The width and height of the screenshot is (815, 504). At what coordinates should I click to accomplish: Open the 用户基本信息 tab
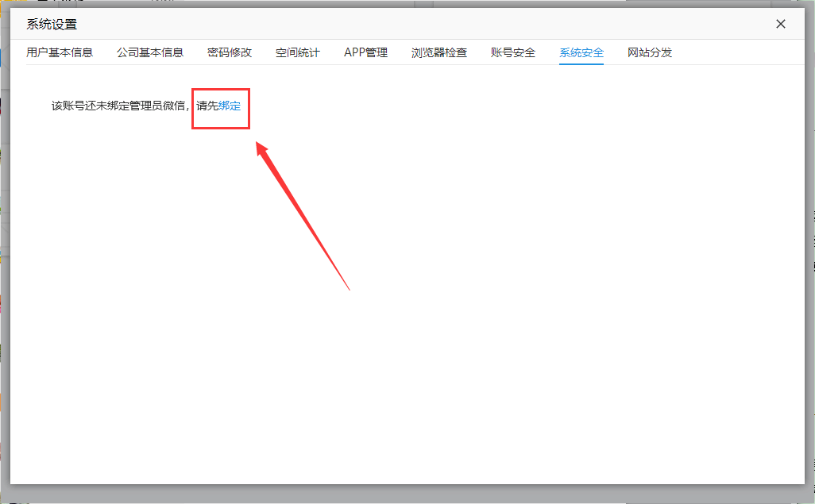tap(60, 52)
